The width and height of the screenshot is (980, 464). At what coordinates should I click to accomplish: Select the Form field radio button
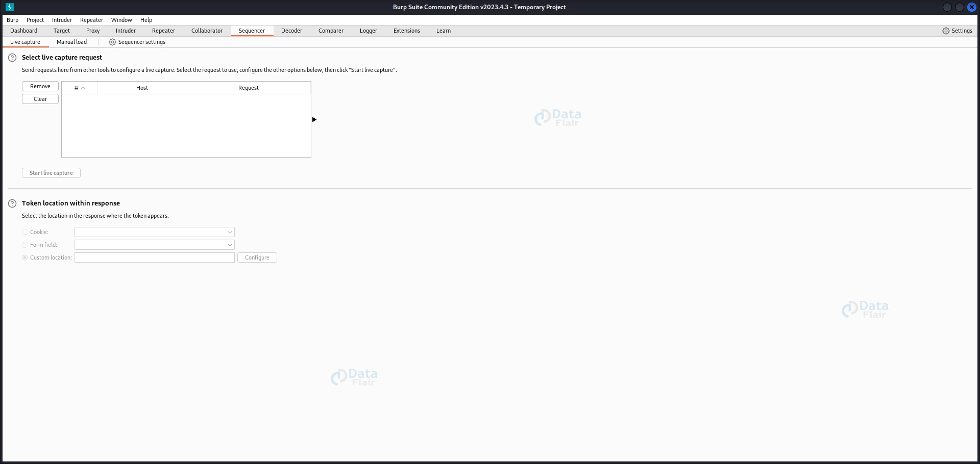pos(25,245)
